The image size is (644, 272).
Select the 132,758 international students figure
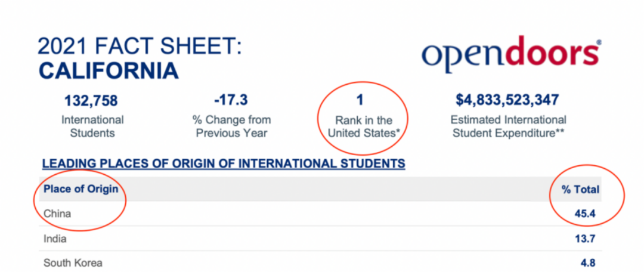click(x=91, y=100)
